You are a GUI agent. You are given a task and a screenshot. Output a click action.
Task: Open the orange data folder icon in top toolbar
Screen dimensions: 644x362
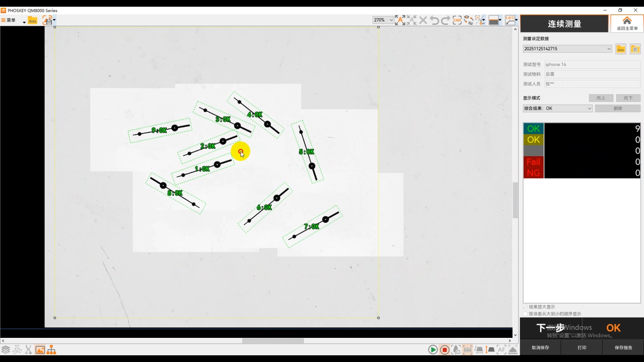point(32,20)
